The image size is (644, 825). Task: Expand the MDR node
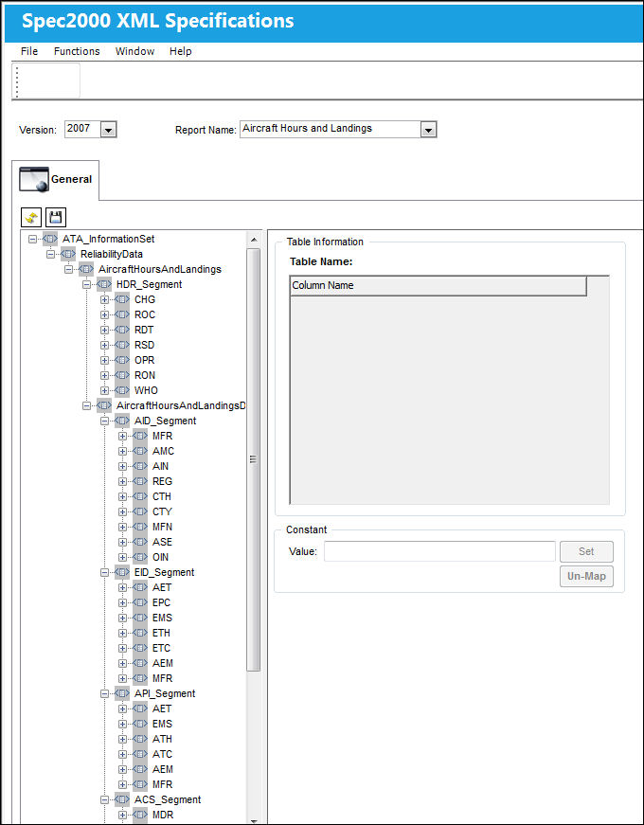(x=122, y=815)
